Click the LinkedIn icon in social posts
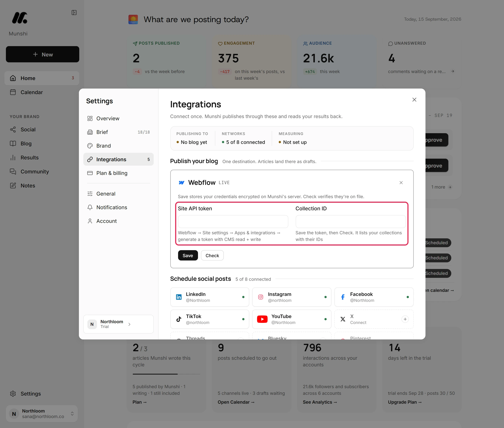 [179, 297]
